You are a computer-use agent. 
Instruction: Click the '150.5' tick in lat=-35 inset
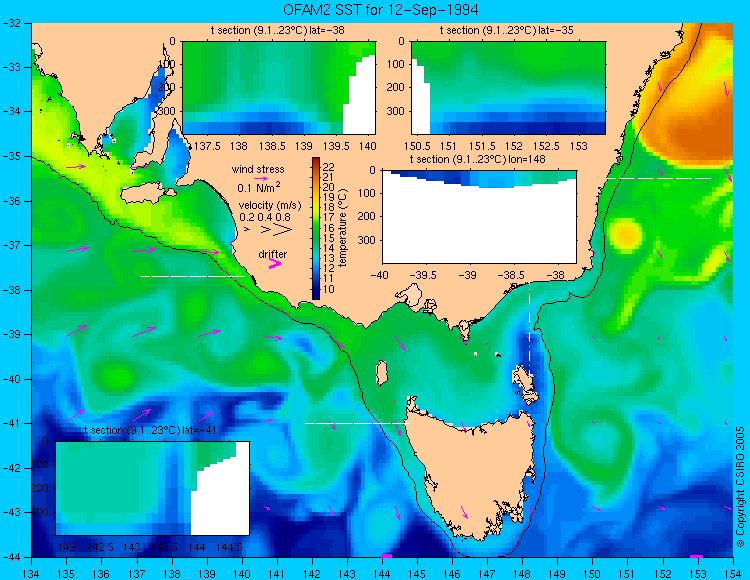point(416,146)
